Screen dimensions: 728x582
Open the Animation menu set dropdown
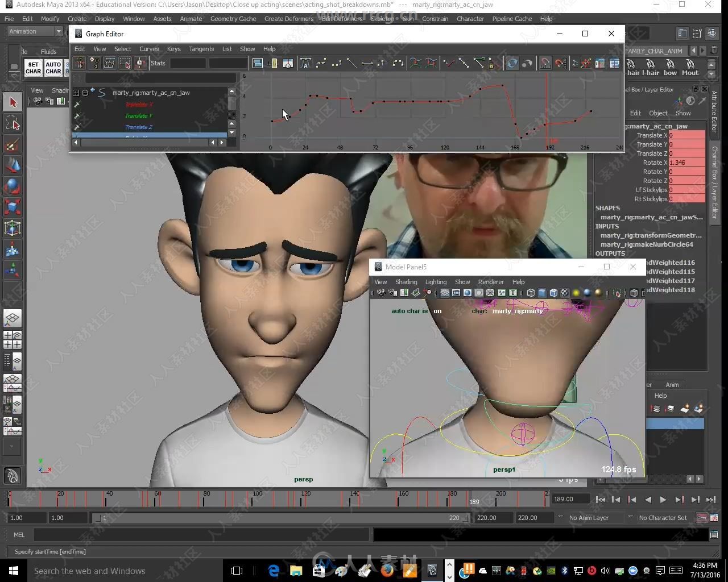(x=35, y=31)
